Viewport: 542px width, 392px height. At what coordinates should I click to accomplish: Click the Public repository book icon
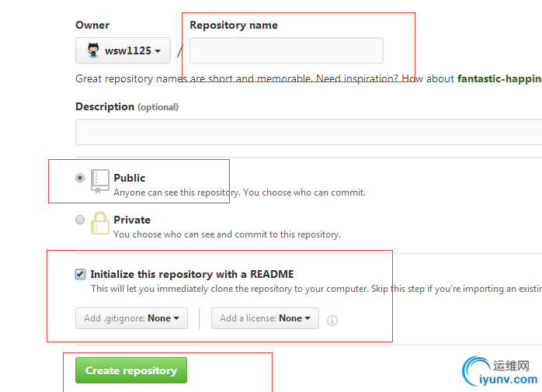100,181
